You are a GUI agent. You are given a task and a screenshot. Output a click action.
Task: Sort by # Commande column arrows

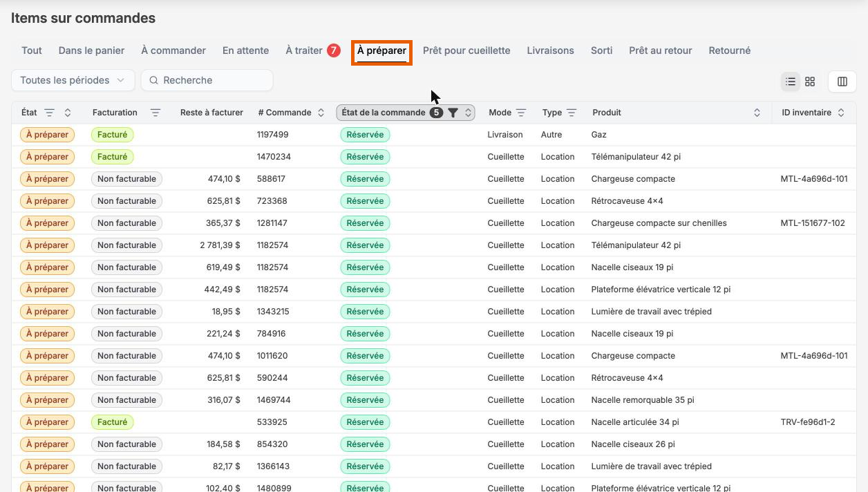tap(321, 113)
